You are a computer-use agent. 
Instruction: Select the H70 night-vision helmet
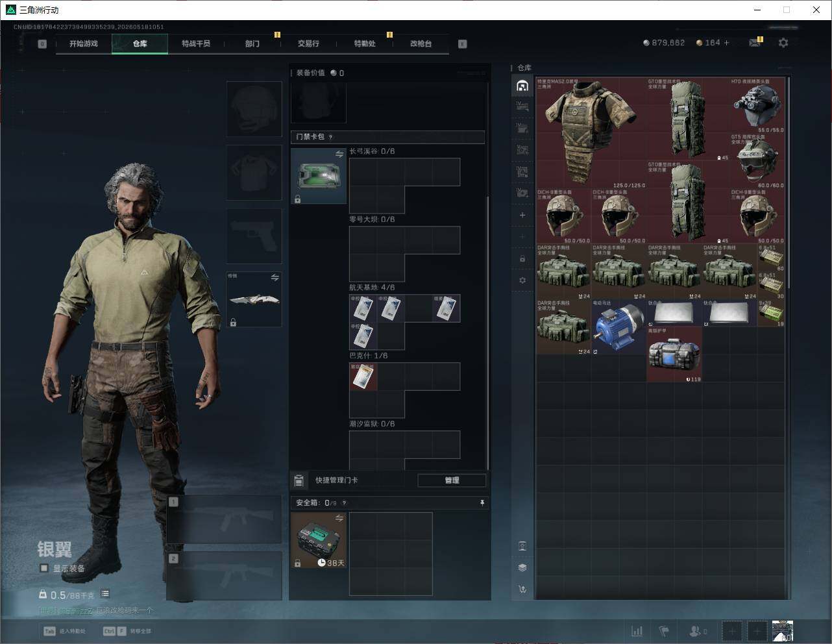[x=757, y=105]
